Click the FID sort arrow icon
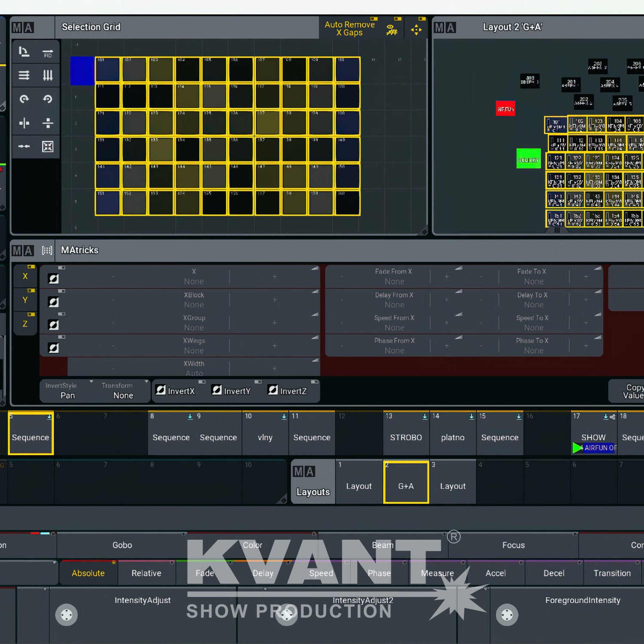644x644 pixels. tap(48, 53)
